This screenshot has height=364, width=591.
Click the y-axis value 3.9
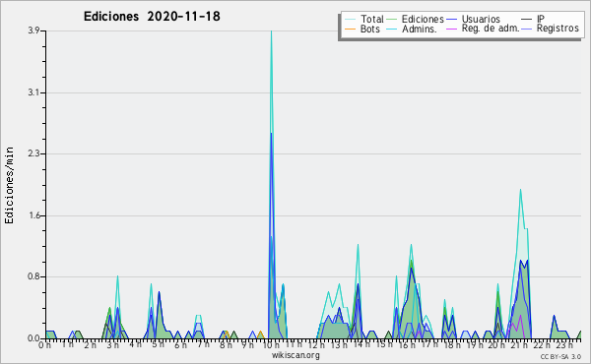click(x=33, y=30)
